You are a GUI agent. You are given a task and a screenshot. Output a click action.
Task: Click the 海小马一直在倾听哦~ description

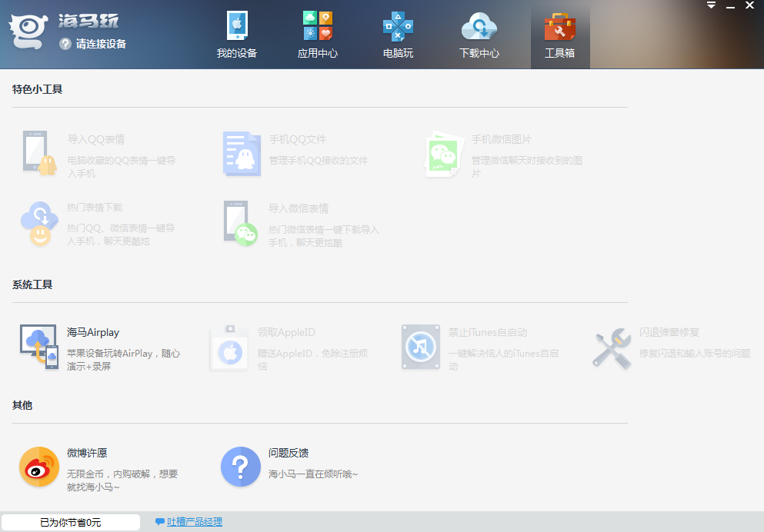click(x=313, y=474)
